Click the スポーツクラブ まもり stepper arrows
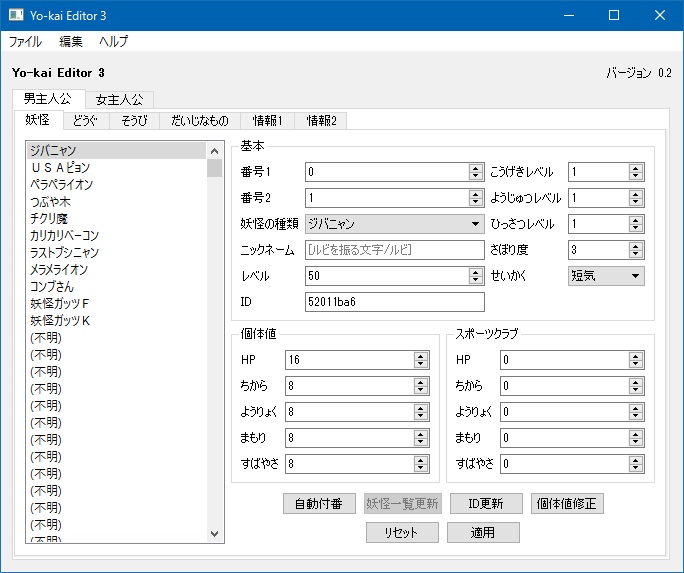The width and height of the screenshot is (684, 573). [x=636, y=438]
